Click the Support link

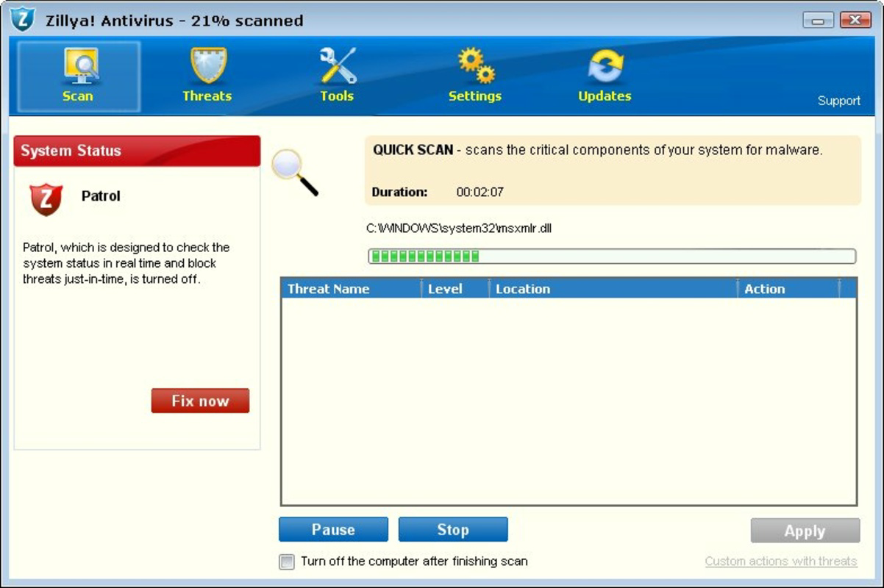click(x=838, y=101)
